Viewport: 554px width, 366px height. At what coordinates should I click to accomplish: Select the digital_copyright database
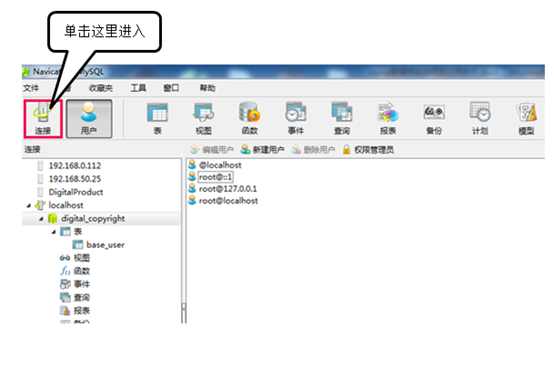pyautogui.click(x=93, y=219)
